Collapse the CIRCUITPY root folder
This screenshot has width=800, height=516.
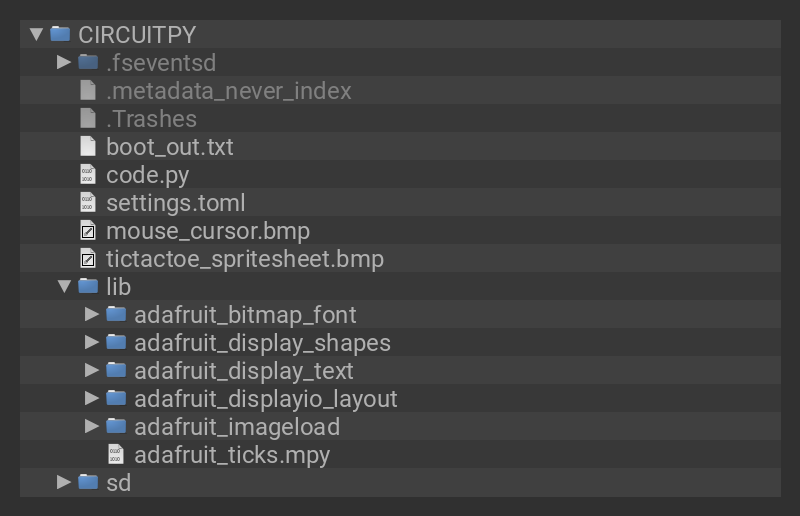36,34
